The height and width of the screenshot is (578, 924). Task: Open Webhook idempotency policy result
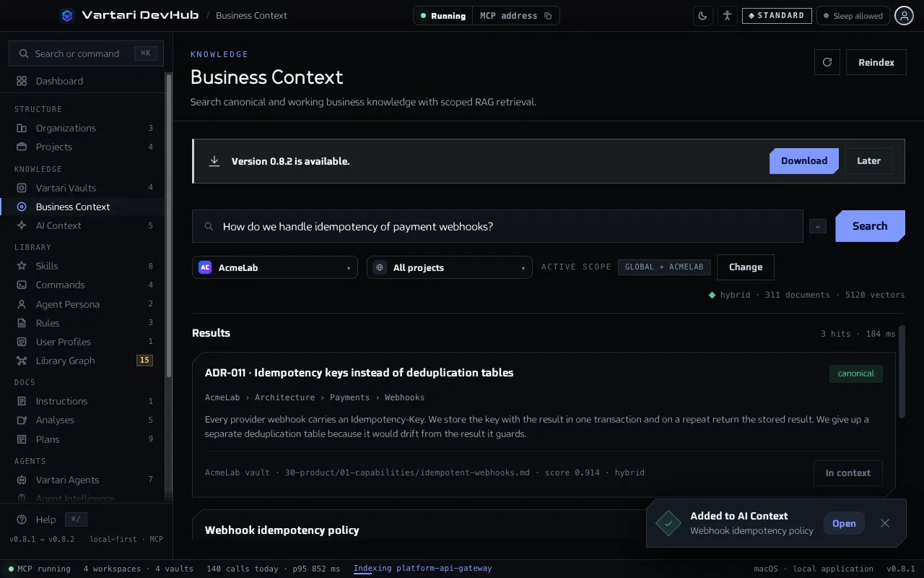282,530
